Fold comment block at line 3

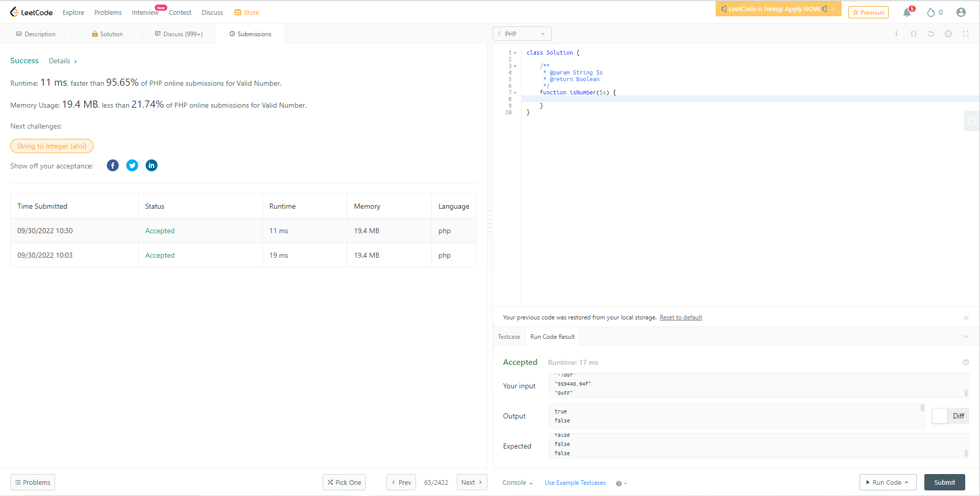(515, 66)
